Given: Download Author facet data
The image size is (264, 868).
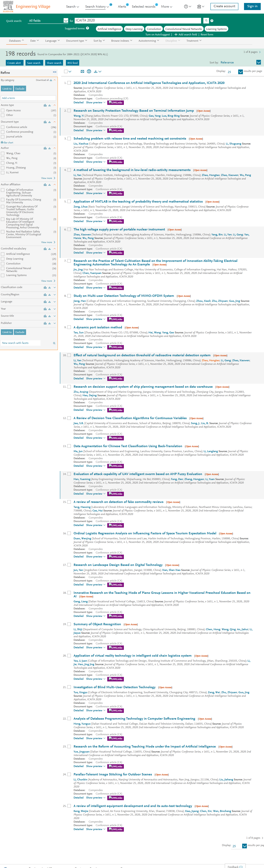Looking at the screenshot, I should (50, 148).
